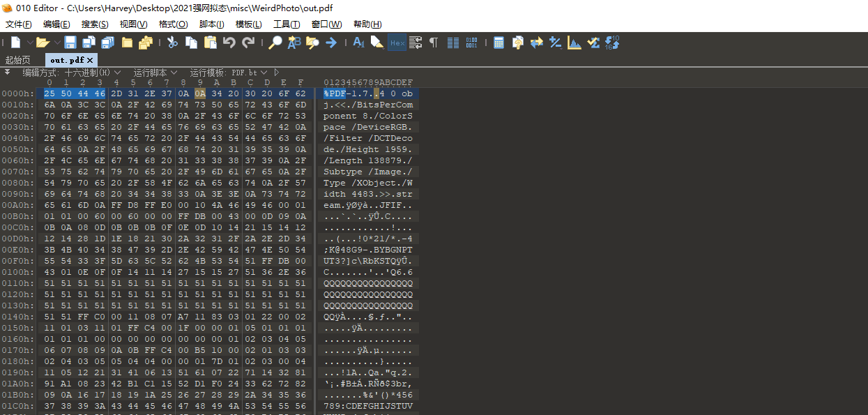This screenshot has width=868, height=415.
Task: Expand the 运行模板 PDF.bt dropdown
Action: coord(264,73)
